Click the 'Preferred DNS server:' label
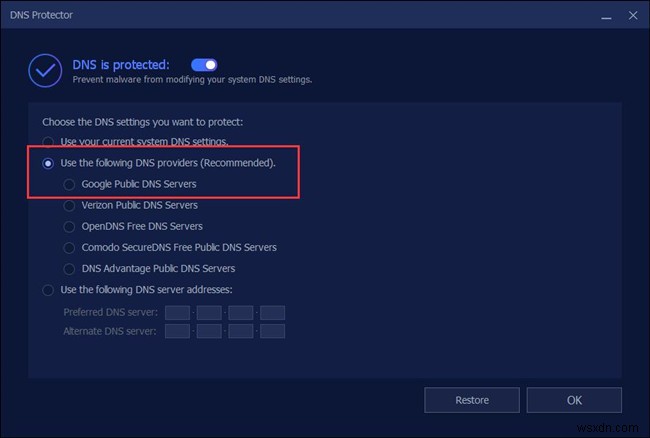 coord(111,312)
